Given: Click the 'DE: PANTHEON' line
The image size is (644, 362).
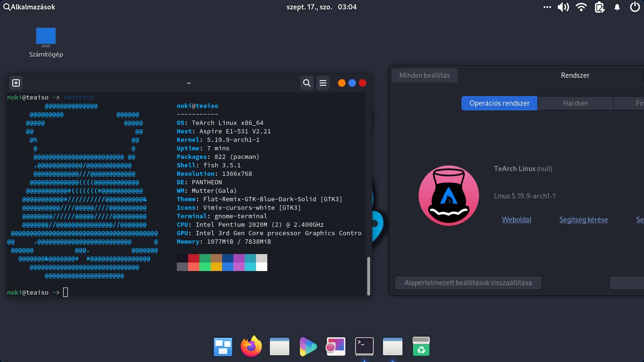Looking at the screenshot, I should [x=199, y=182].
